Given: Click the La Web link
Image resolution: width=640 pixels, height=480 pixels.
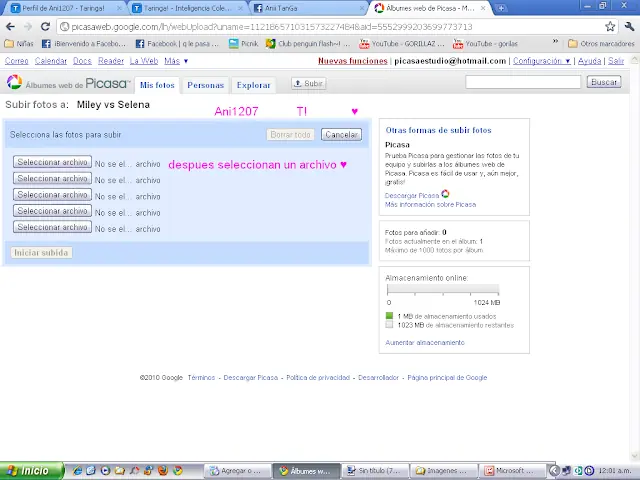Looking at the screenshot, I should click(144, 61).
